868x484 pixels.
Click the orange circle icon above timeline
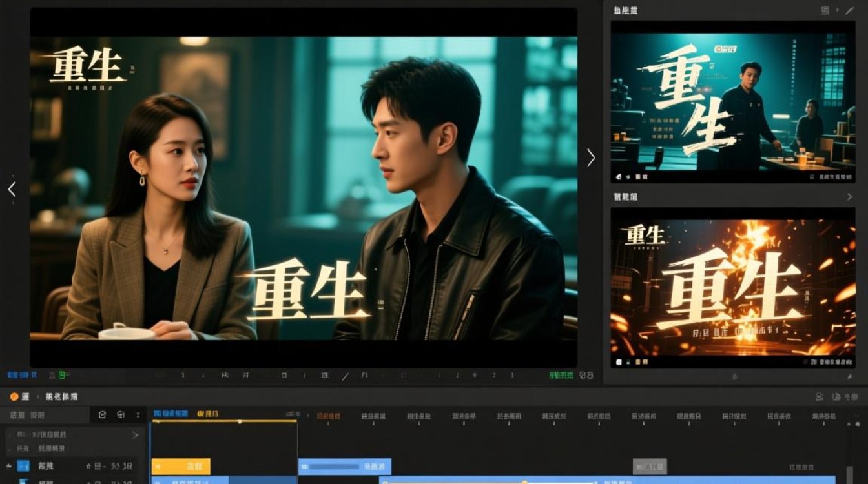(14, 397)
